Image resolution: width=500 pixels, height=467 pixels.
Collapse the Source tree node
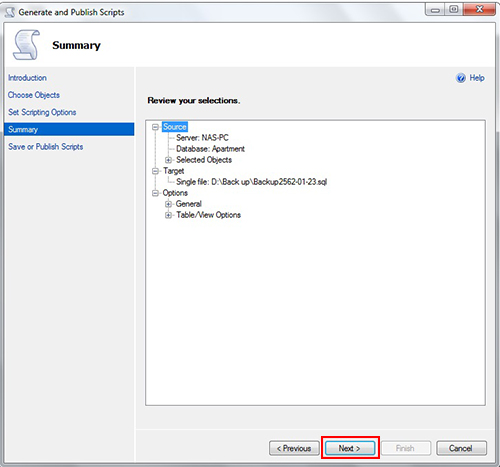pyautogui.click(x=155, y=127)
